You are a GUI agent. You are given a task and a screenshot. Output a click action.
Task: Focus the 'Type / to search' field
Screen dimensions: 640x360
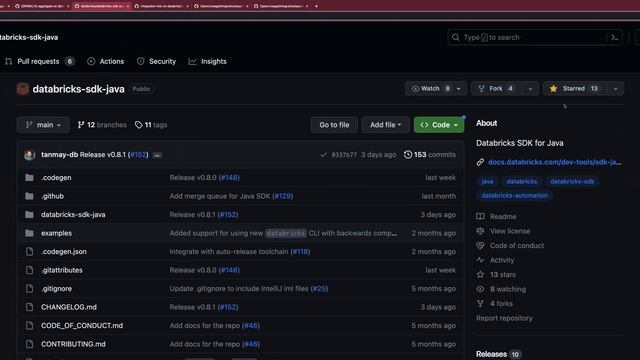pos(534,37)
